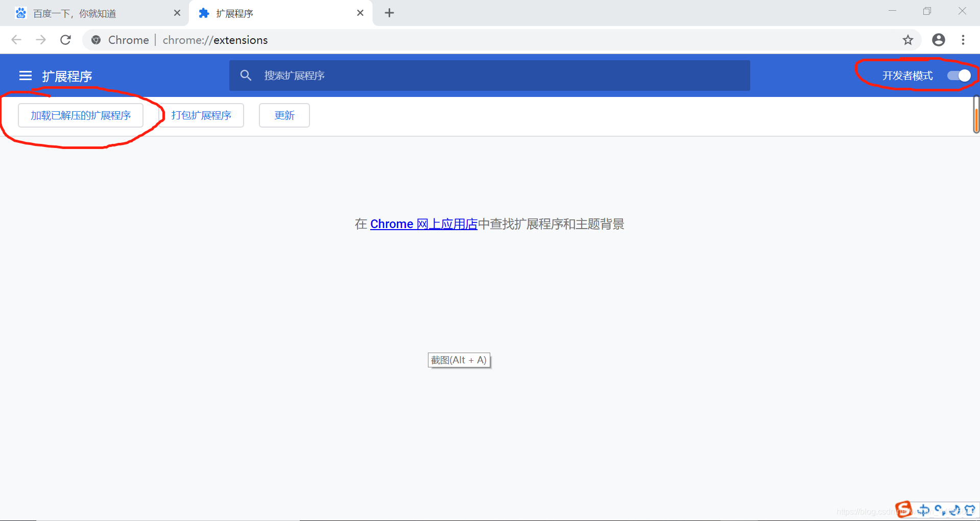Screen dimensions: 980x521
Task: Click the Sogou input method S logo
Action: click(x=903, y=509)
